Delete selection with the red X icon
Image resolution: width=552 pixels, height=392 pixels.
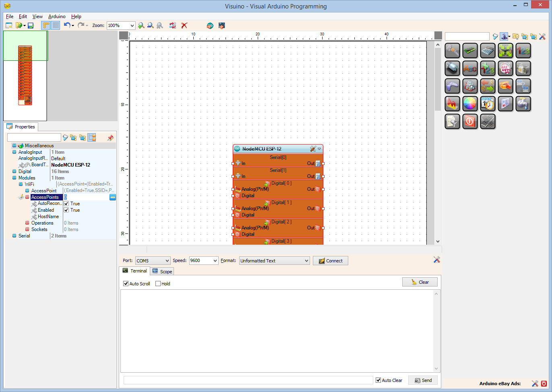tap(184, 25)
